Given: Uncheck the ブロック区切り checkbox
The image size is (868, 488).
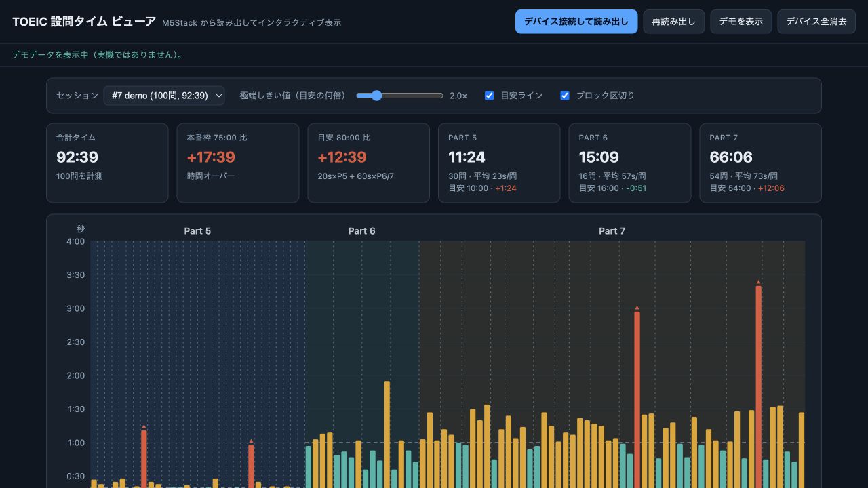Looking at the screenshot, I should click(564, 96).
